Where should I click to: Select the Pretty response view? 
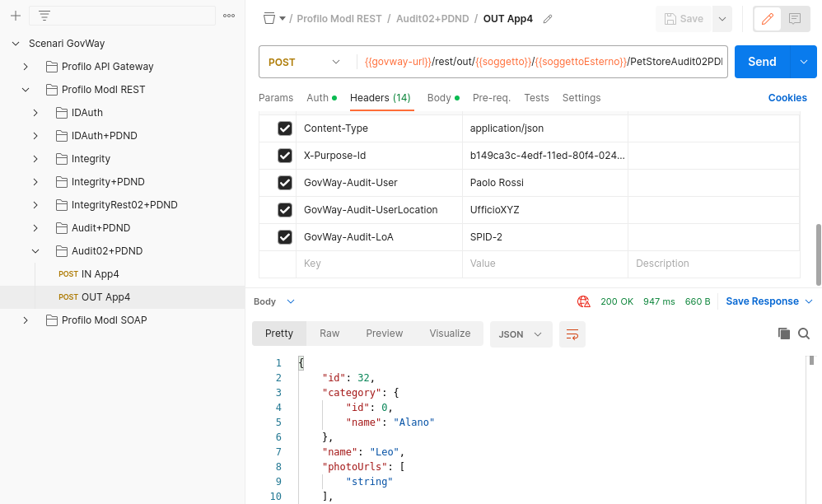pyautogui.click(x=279, y=334)
